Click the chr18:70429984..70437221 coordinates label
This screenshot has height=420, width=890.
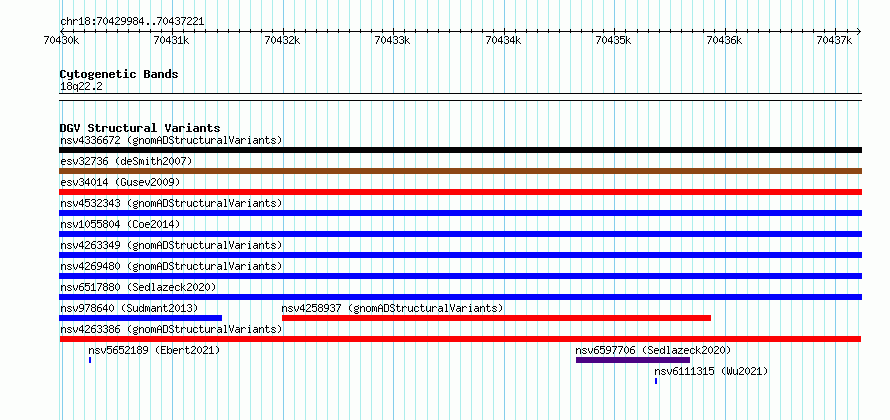pos(132,22)
